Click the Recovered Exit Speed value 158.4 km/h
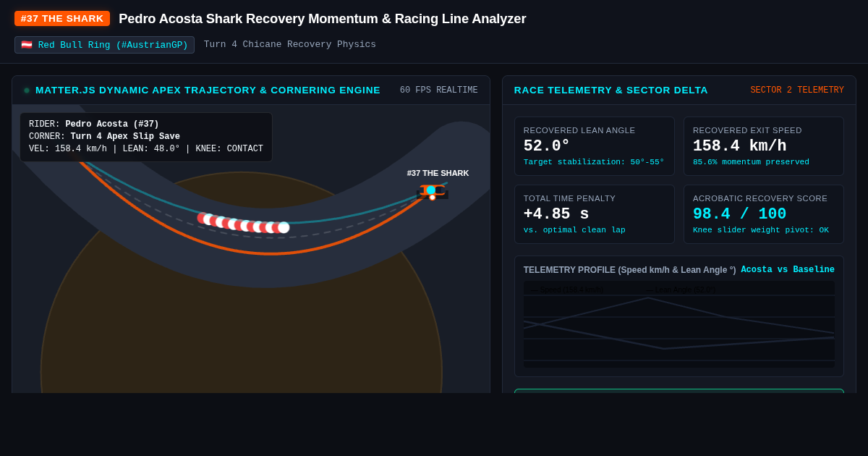The height and width of the screenshot is (456, 868). (x=739, y=146)
